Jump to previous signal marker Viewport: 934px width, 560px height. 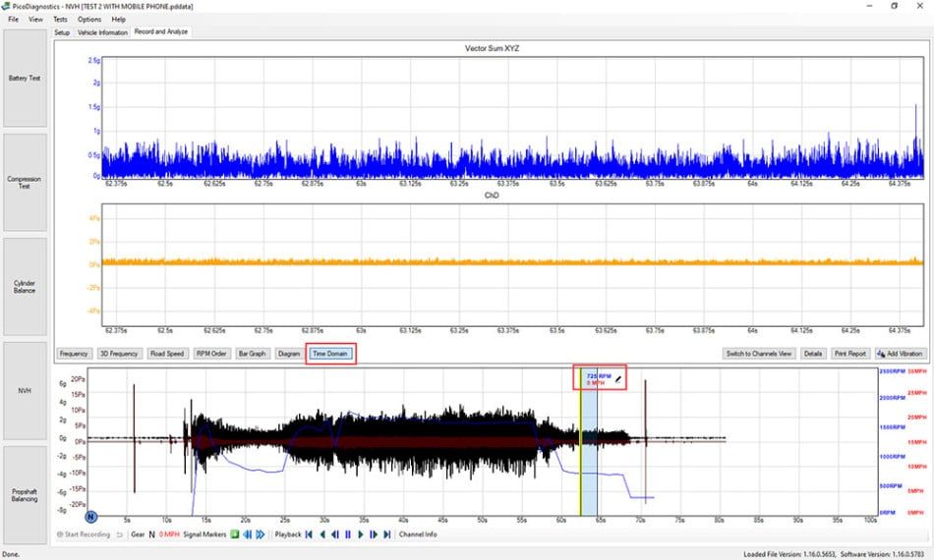[247, 534]
